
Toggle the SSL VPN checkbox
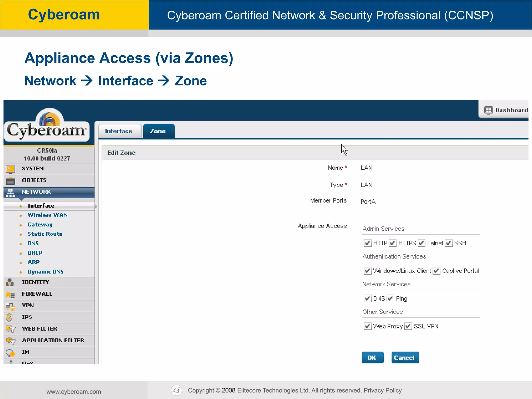click(x=408, y=326)
